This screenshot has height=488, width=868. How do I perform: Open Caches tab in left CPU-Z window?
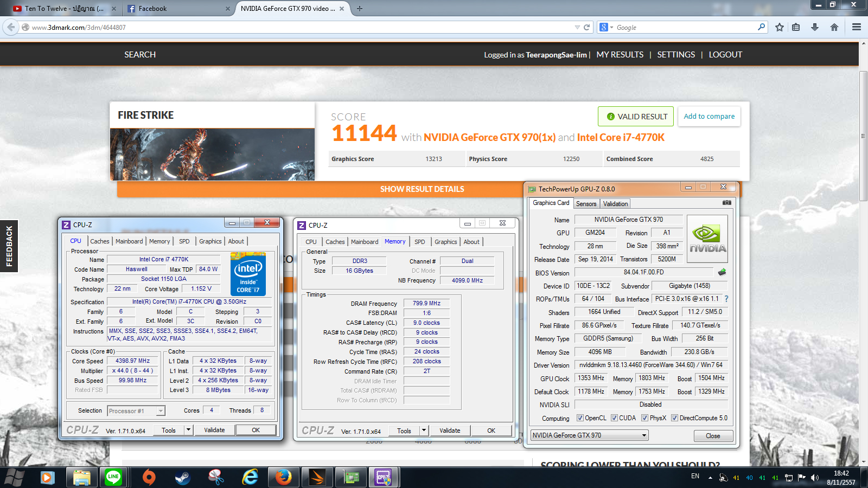100,241
